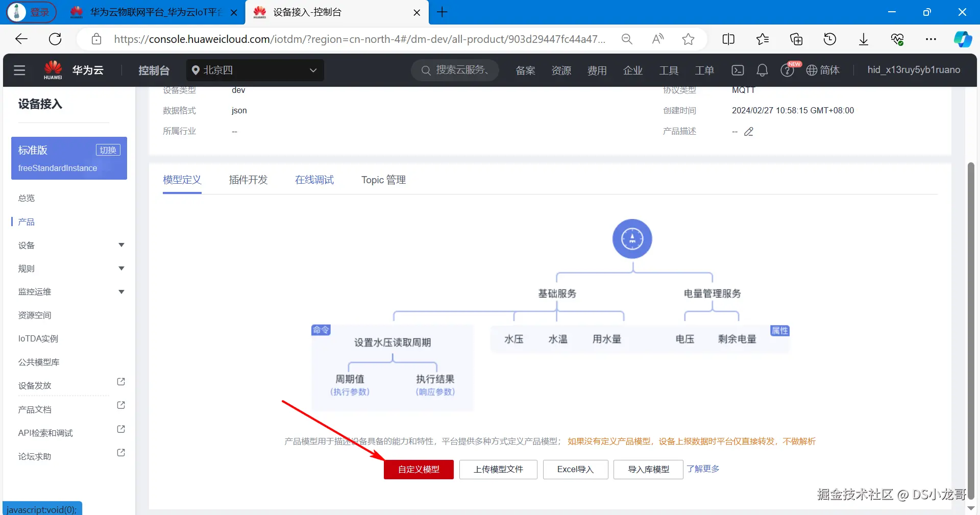The width and height of the screenshot is (980, 515).
Task: Open the 备案 top menu
Action: (525, 70)
